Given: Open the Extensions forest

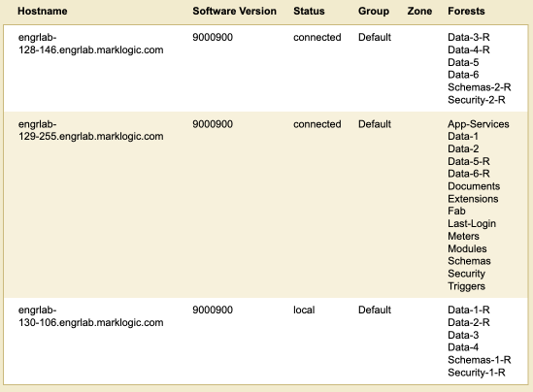Looking at the screenshot, I should point(473,199).
